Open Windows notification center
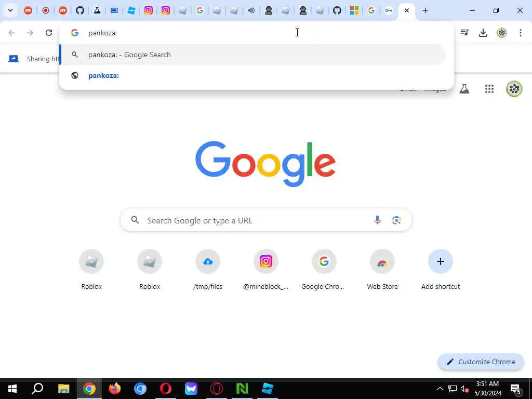Screen dimensions: 532x399 click(516, 389)
